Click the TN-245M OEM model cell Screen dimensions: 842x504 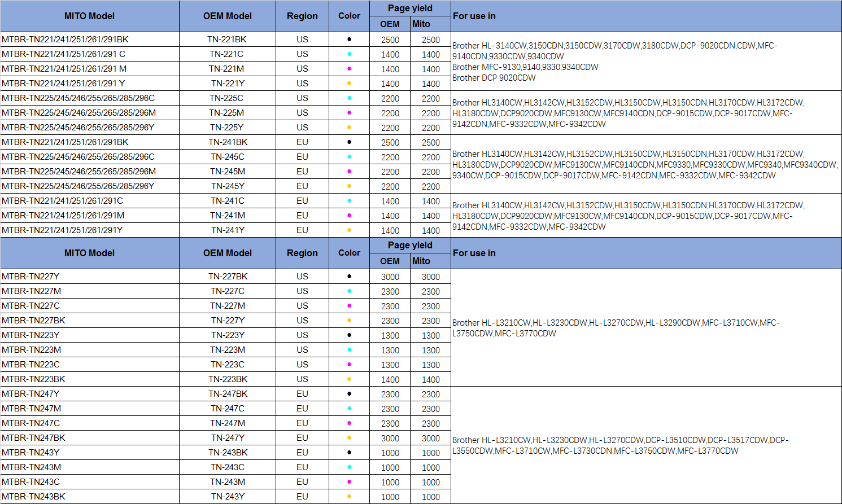[x=227, y=172]
